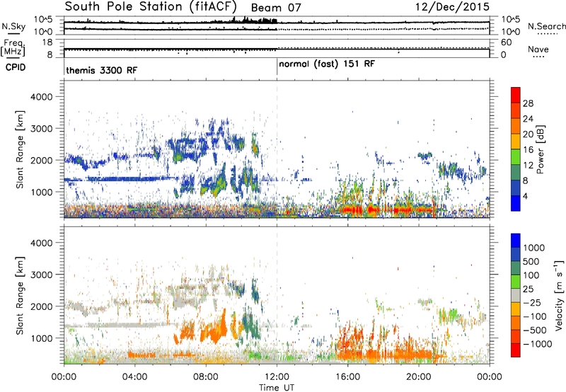The width and height of the screenshot is (566, 392).
Task: Click the "N.Search" legend label
Action: click(x=546, y=26)
